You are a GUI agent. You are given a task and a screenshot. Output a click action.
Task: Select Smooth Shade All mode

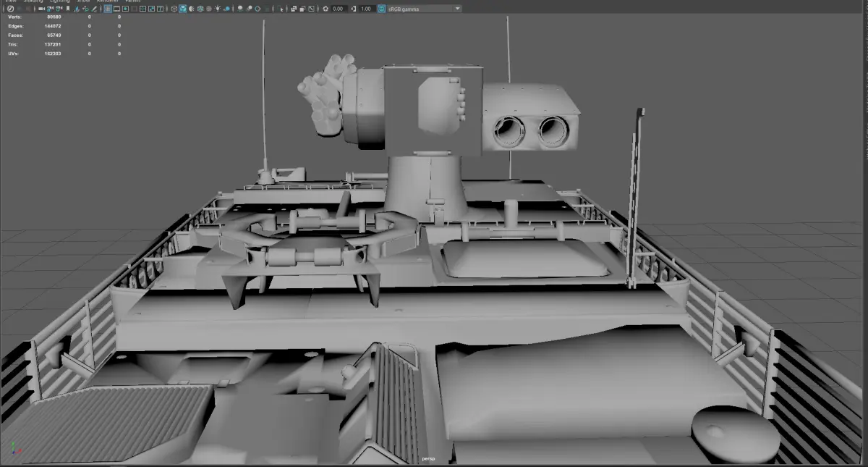[x=182, y=9]
